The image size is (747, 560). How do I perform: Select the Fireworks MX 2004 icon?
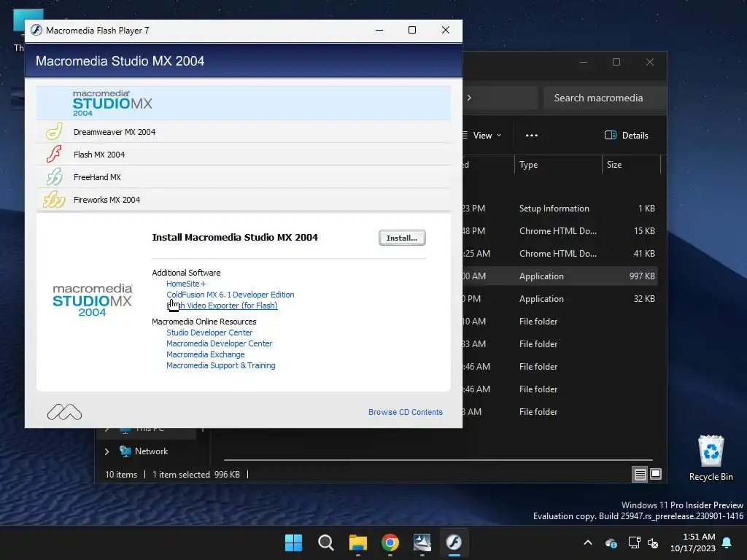(x=54, y=200)
